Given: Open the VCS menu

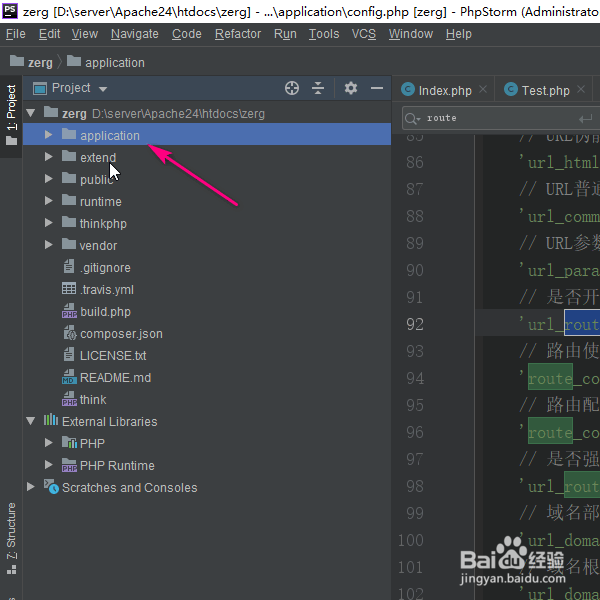Looking at the screenshot, I should (x=364, y=34).
